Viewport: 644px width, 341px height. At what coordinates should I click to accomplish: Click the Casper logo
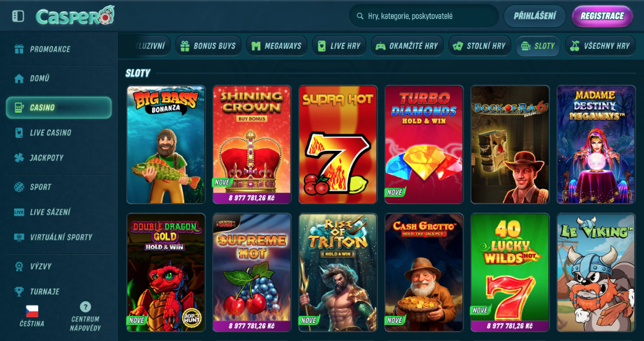75,15
